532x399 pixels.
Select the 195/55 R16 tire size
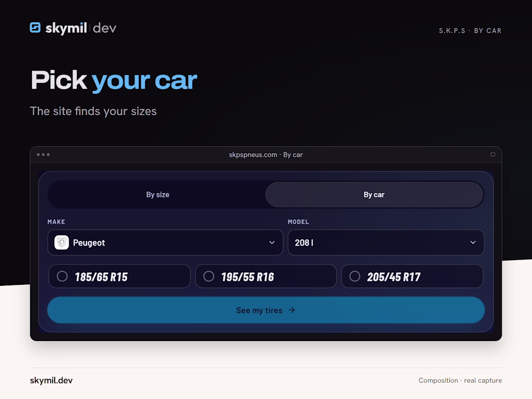266,277
